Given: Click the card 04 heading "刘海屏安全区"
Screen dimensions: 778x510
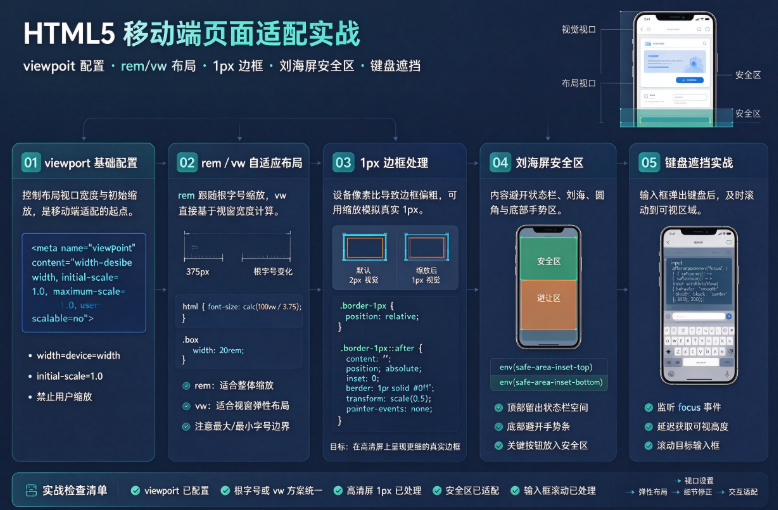Looking at the screenshot, I should click(549, 163).
